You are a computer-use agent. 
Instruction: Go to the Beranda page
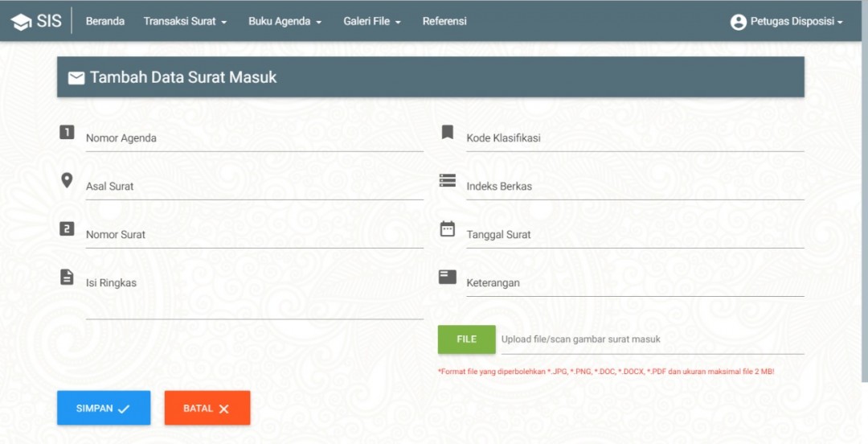pos(105,22)
